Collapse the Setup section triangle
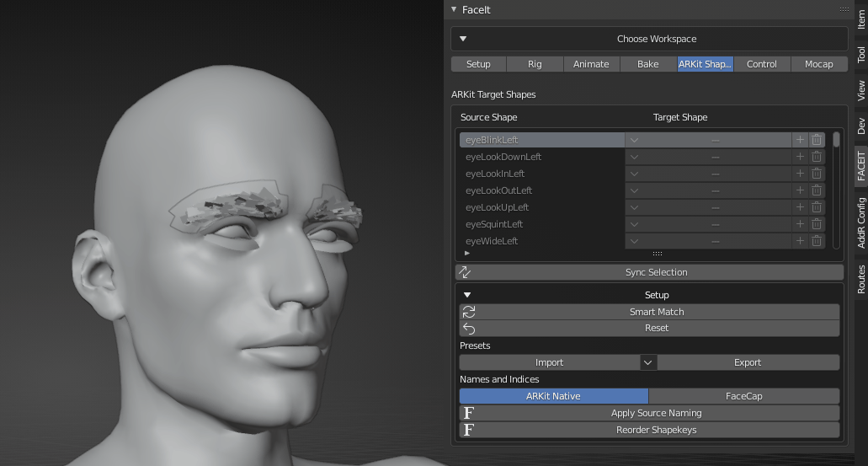The image size is (868, 466). click(467, 295)
